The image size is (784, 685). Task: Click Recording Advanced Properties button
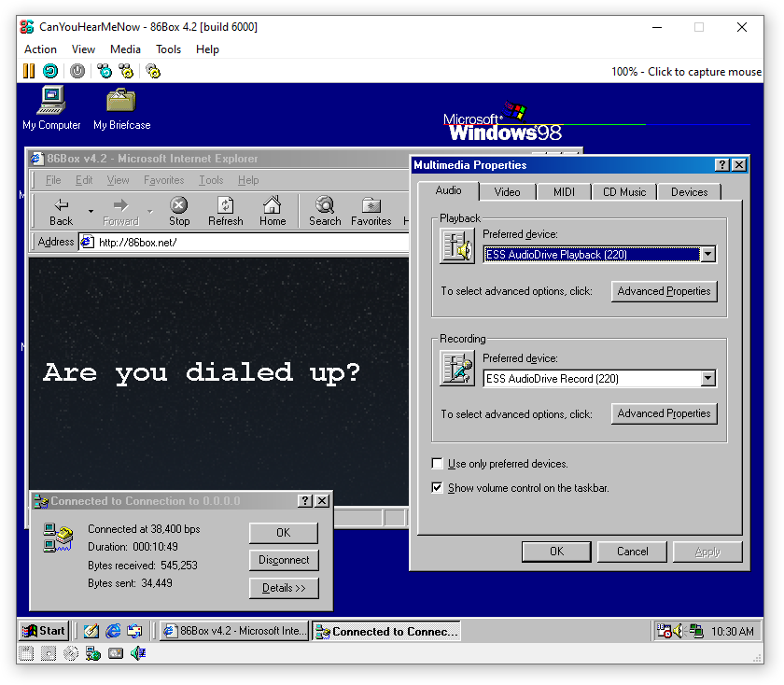pos(664,414)
